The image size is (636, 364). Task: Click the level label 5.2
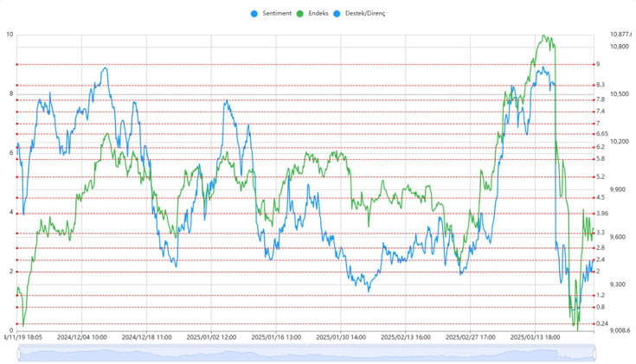pyautogui.click(x=601, y=176)
